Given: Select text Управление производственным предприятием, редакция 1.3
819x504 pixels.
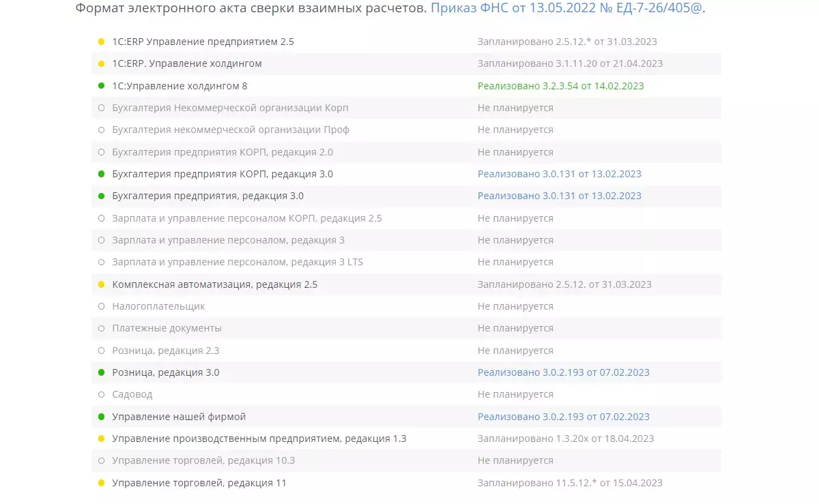Looking at the screenshot, I should (x=259, y=439).
